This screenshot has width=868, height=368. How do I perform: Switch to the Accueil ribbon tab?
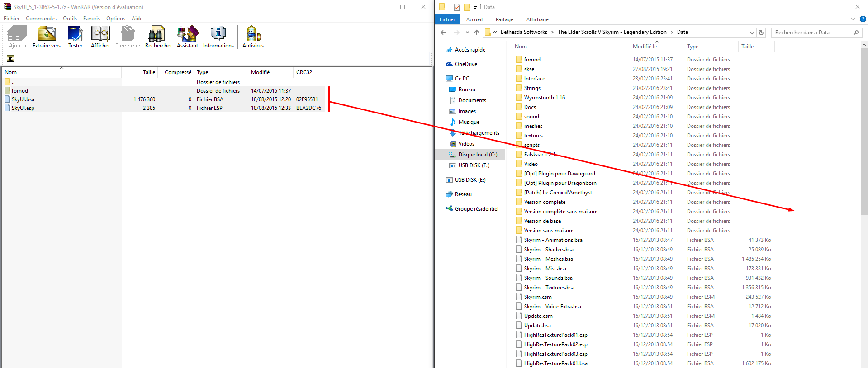(x=474, y=19)
